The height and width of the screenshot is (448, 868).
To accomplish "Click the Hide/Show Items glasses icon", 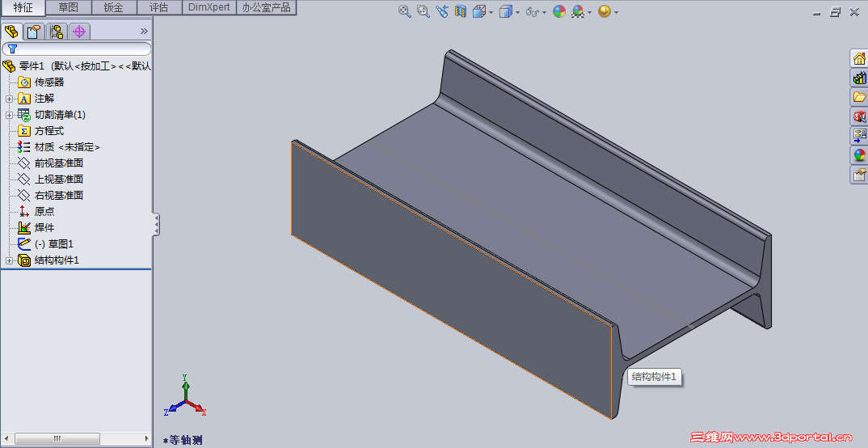I will pos(533,11).
